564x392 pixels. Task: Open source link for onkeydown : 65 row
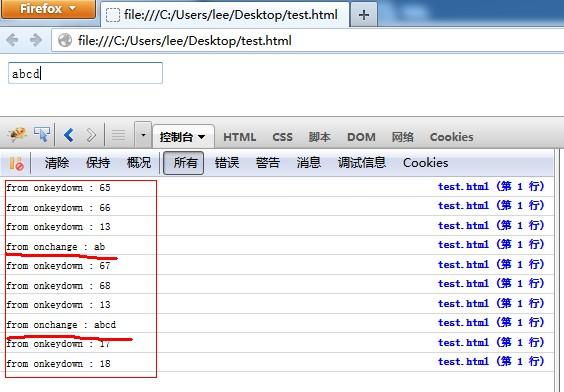tap(491, 186)
